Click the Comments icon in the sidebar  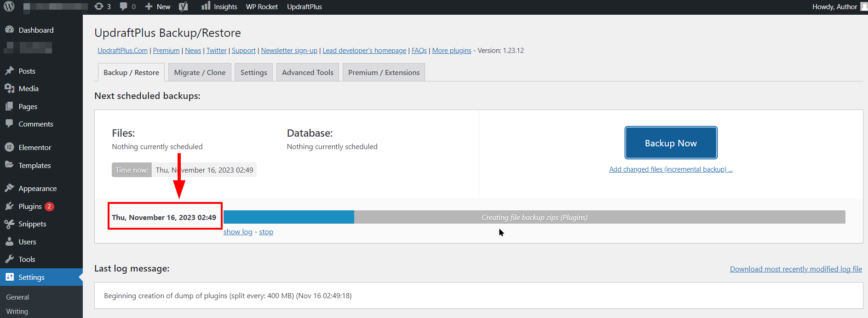(9, 124)
